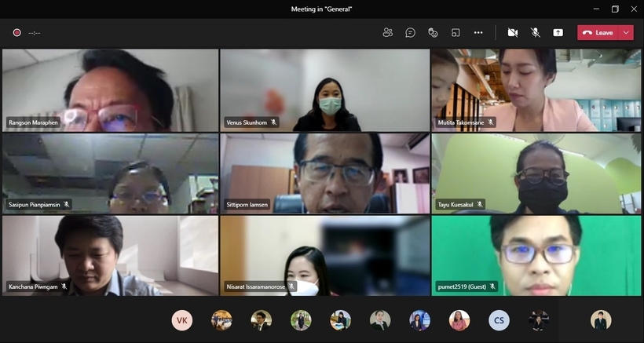Share content with the upload-arrow icon
This screenshot has width=644, height=343.
click(558, 33)
